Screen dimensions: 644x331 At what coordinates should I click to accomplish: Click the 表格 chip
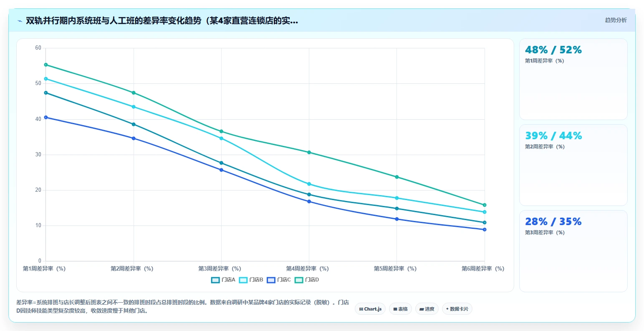tap(400, 309)
